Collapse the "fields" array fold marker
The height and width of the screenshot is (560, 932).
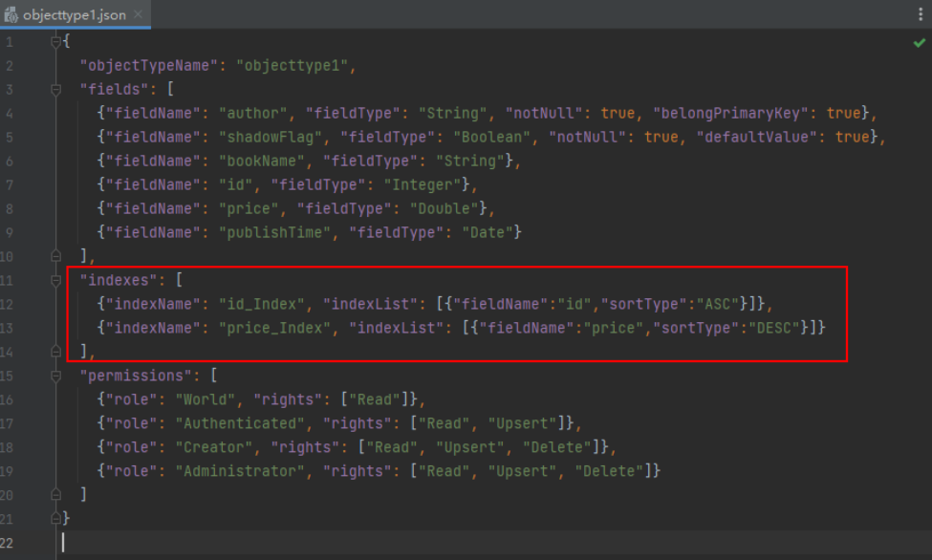(x=55, y=89)
